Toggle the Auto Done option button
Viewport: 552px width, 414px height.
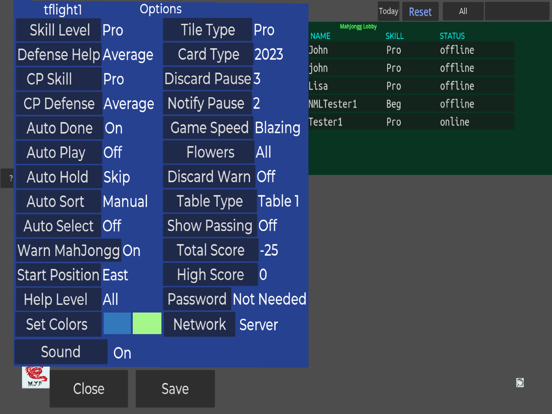coord(59,128)
